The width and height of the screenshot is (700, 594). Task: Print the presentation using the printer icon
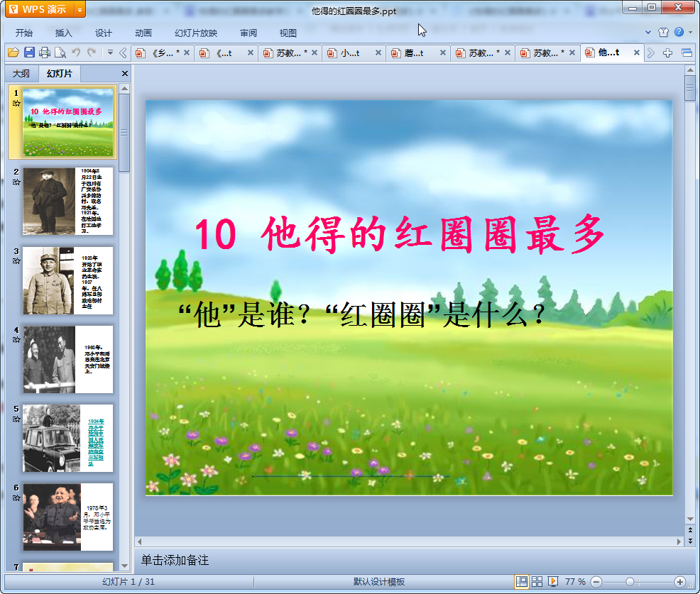click(45, 53)
